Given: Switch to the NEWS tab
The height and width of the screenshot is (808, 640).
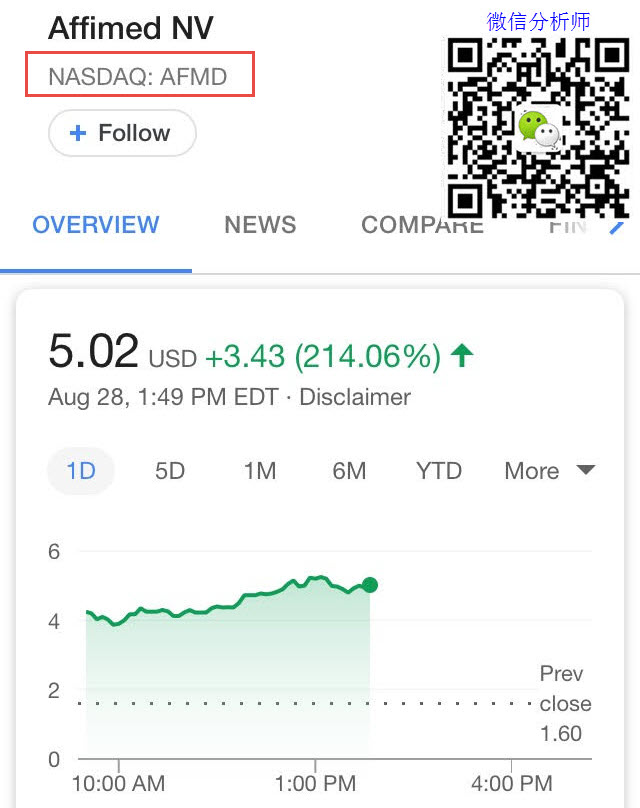Looking at the screenshot, I should coord(260,225).
